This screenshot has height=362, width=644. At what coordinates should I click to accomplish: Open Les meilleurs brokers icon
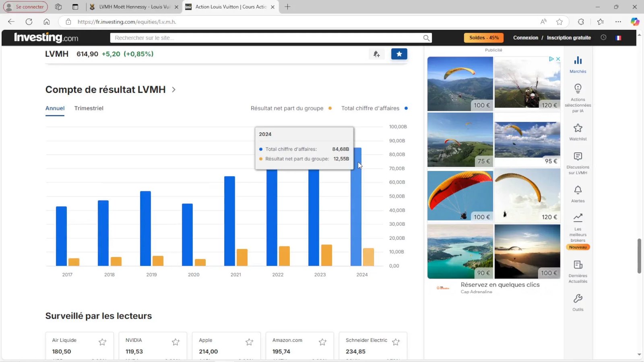578,218
